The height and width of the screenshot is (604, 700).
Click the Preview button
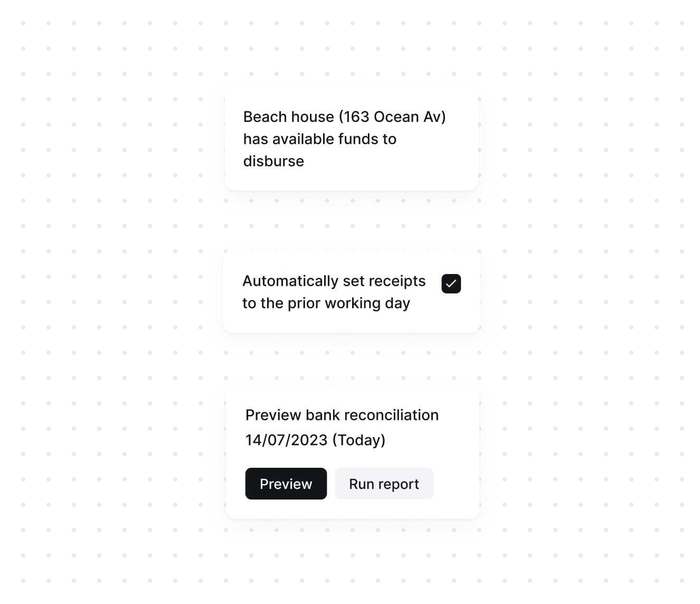(286, 484)
